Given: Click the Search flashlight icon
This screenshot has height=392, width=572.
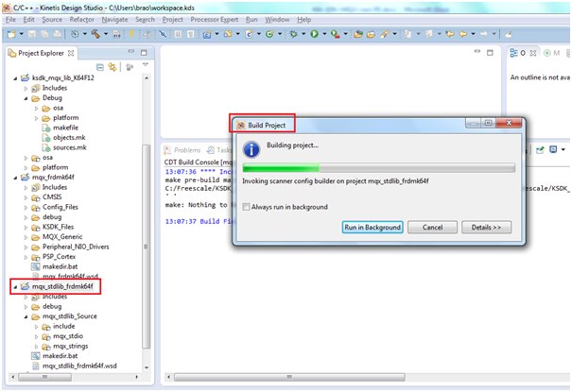Looking at the screenshot, I should click(385, 34).
